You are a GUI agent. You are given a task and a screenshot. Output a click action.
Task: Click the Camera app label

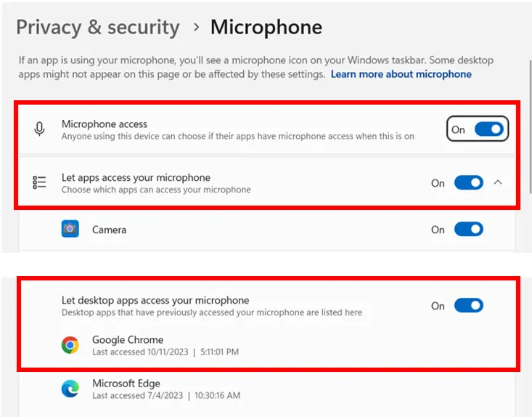coord(109,230)
